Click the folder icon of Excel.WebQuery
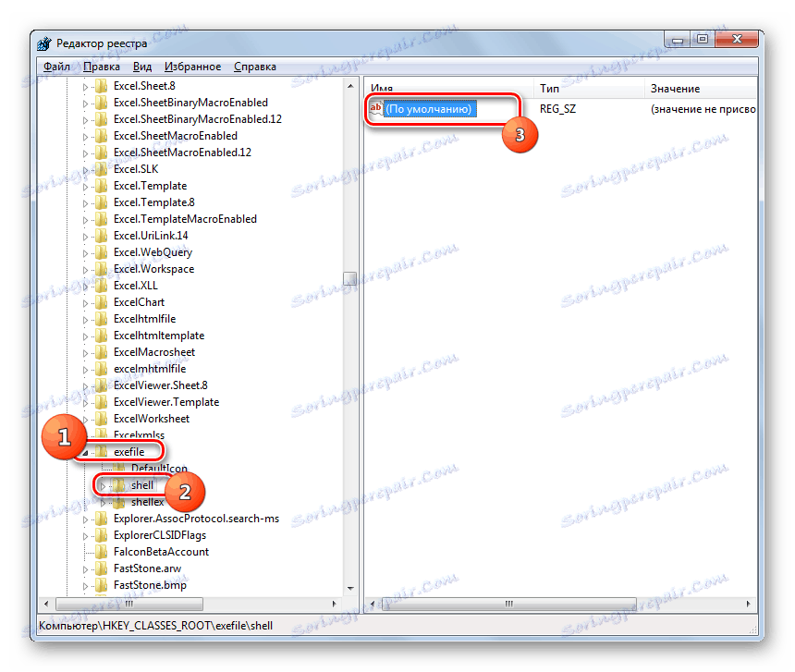The image size is (795, 672). 102,252
